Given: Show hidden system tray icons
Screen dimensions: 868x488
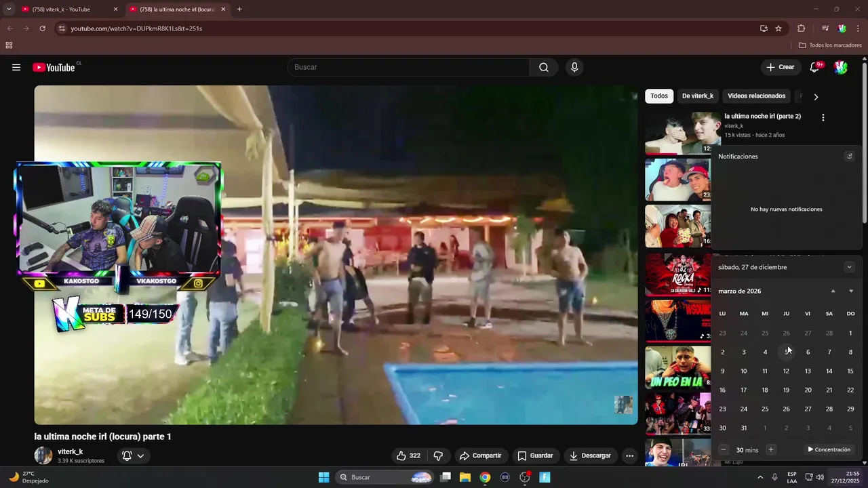Looking at the screenshot, I should point(759,477).
